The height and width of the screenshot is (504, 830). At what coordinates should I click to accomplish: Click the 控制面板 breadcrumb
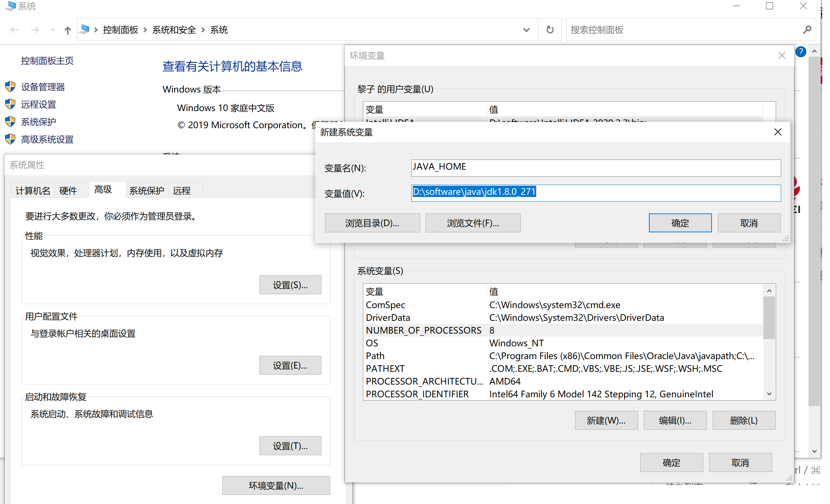point(120,30)
